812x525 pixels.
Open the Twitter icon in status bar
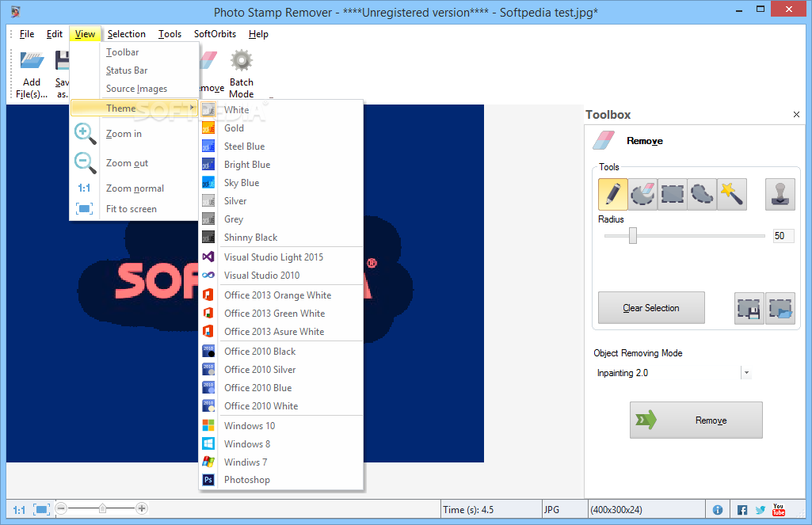761,510
